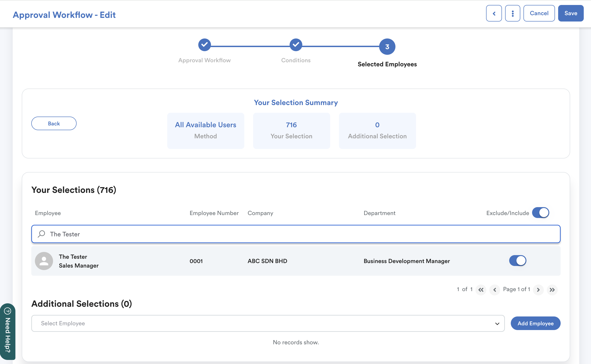Go to previous page of selections
Screen dimensions: 591x364
coord(494,290)
